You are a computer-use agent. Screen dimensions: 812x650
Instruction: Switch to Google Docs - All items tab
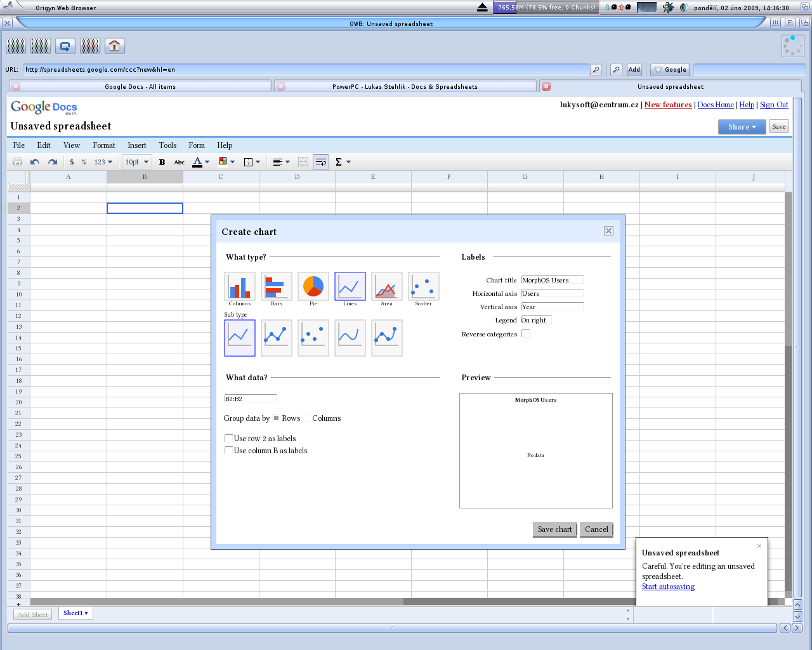click(140, 86)
